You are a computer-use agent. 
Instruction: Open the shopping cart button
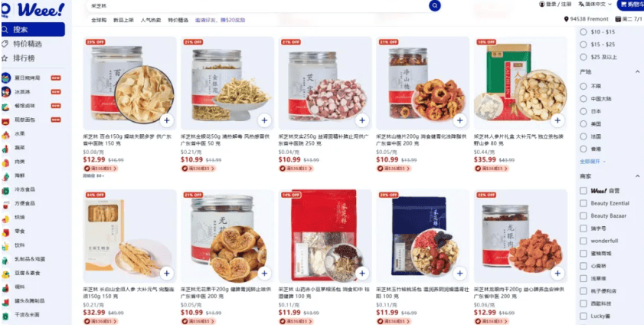pos(630,5)
